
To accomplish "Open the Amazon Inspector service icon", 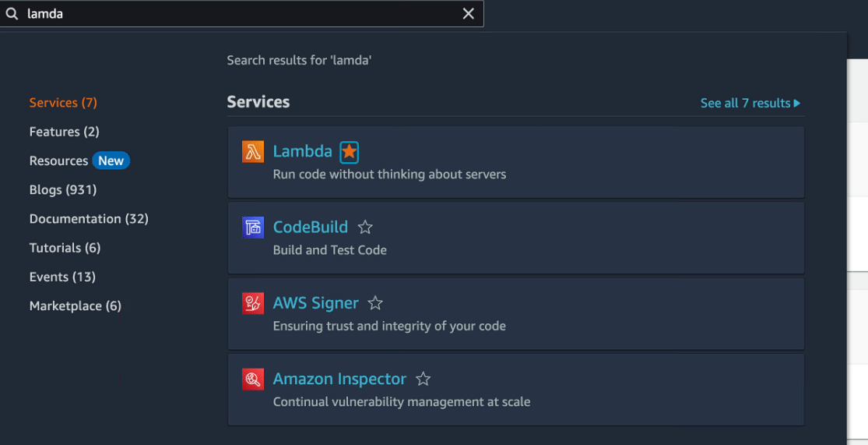I will [x=253, y=379].
